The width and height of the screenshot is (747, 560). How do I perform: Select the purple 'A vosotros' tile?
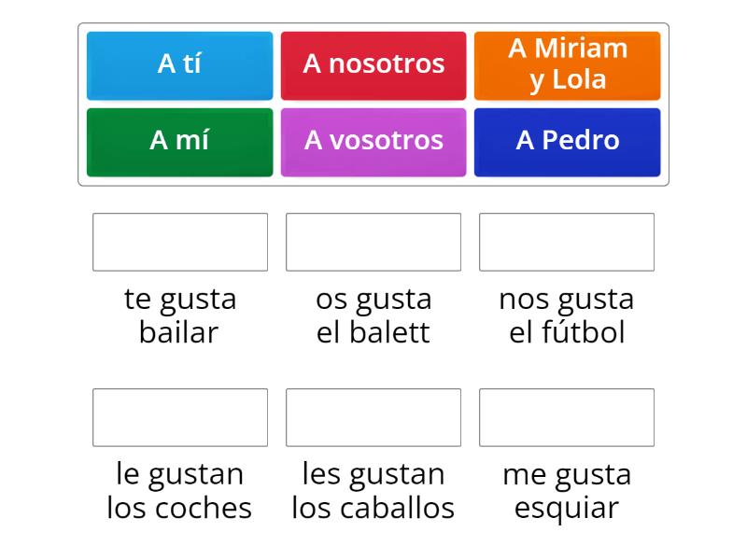tap(373, 141)
